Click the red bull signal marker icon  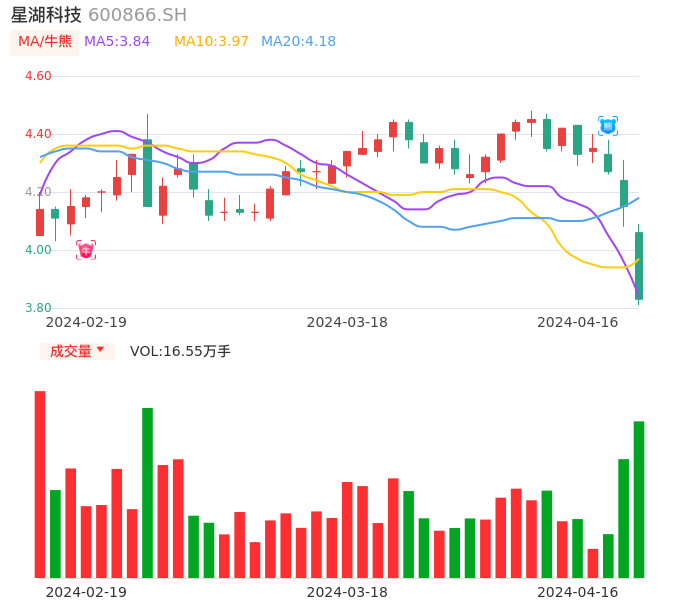[x=86, y=250]
